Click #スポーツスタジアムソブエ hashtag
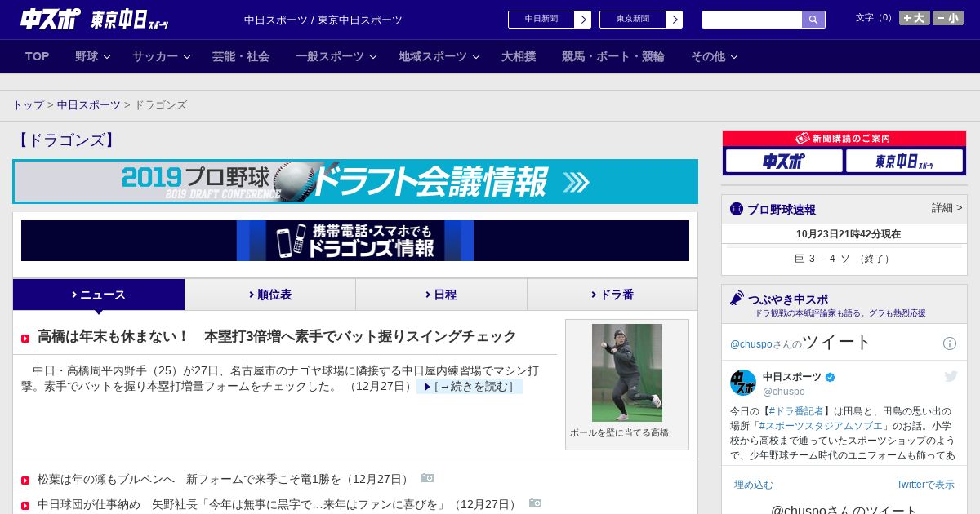The height and width of the screenshot is (514, 980). tap(821, 426)
